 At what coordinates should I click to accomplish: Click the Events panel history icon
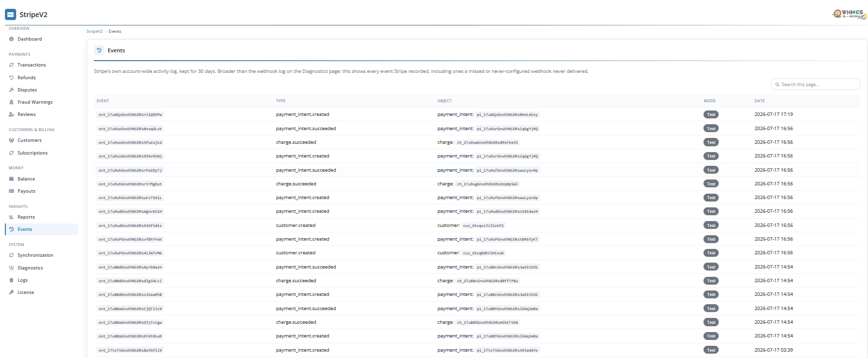coord(99,50)
